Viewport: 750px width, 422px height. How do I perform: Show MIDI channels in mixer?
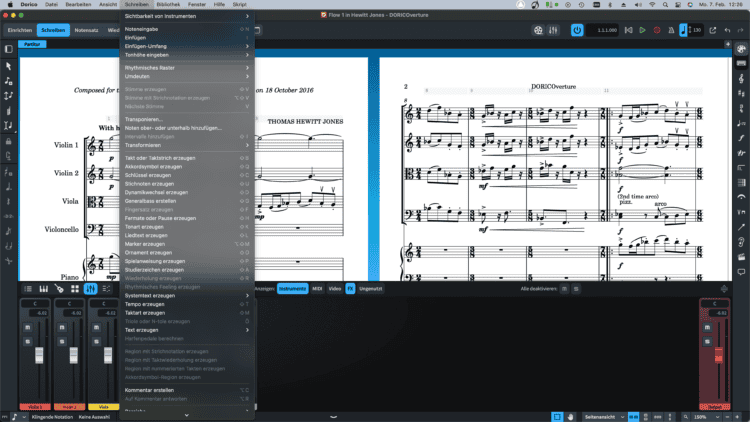[317, 289]
